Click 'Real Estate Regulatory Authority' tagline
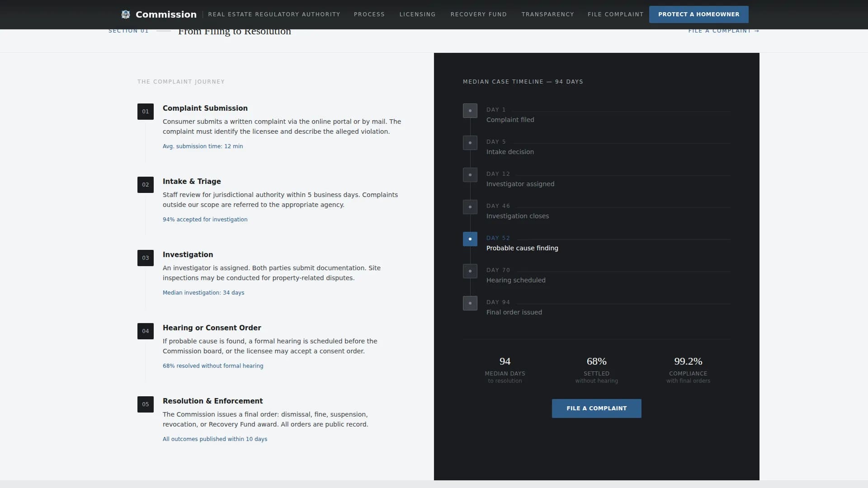Viewport: 868px width, 488px height. pyautogui.click(x=274, y=14)
